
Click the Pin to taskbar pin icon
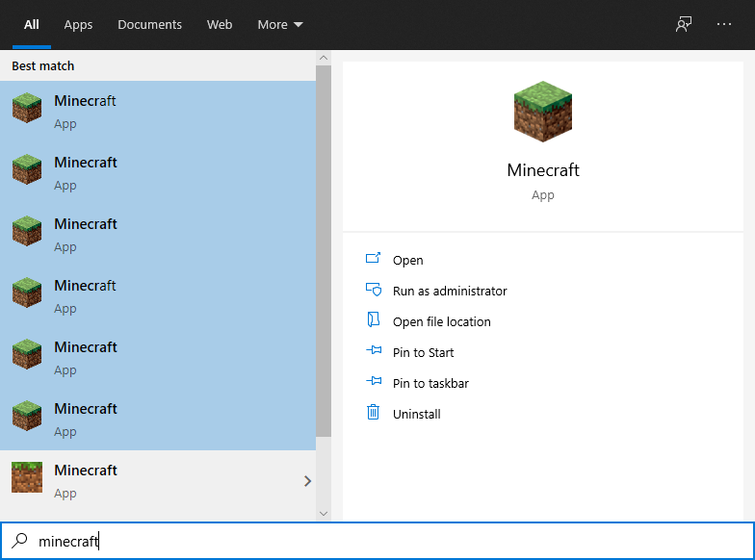click(x=374, y=381)
